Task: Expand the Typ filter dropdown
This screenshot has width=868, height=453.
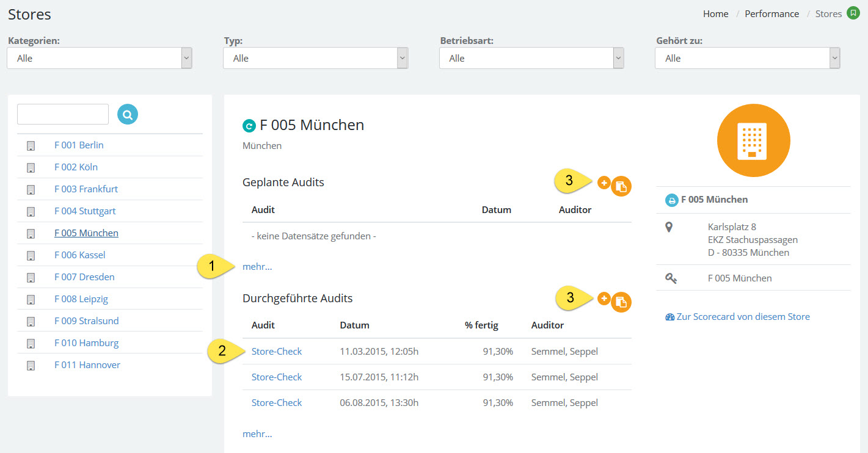Action: pos(315,59)
